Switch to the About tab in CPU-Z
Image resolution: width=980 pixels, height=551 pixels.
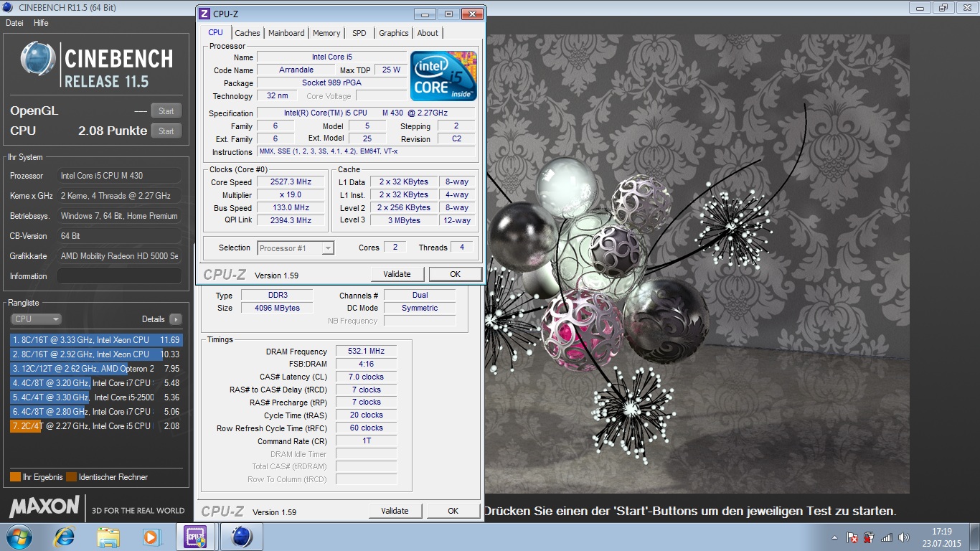coord(428,33)
